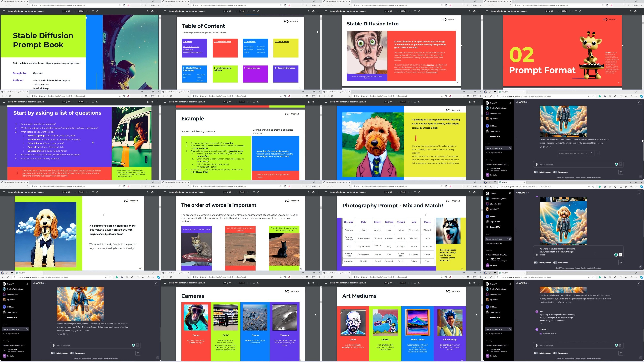This screenshot has height=362, width=644.
Task: Regenerate the GoPro reply in the bottom-left ChatGPT window
Action: point(67,334)
